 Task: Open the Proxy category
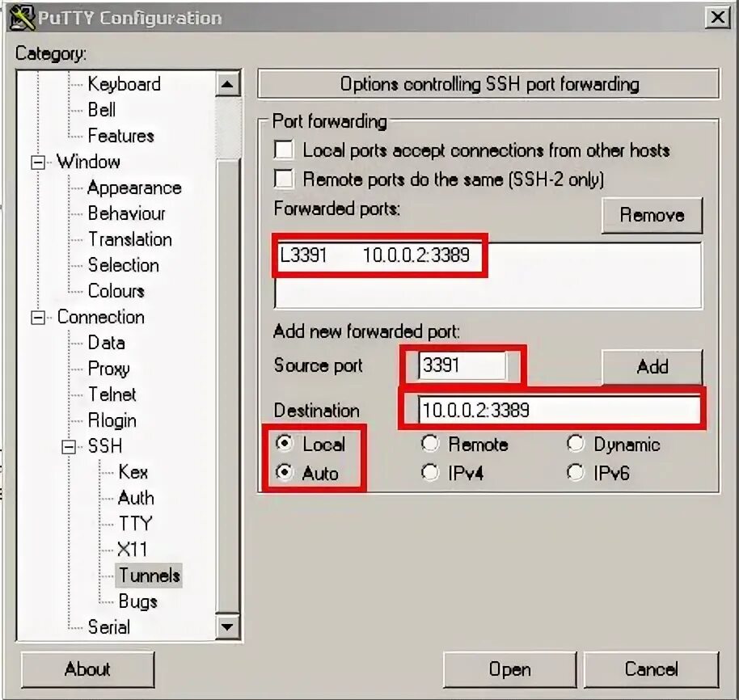click(x=109, y=369)
